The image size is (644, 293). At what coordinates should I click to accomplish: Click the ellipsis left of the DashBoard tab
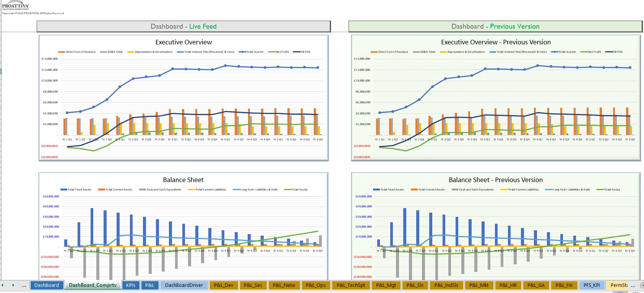click(x=24, y=285)
